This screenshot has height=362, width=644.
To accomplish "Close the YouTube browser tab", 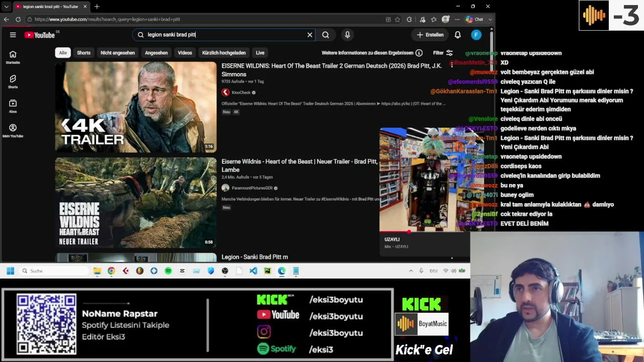I will pos(85,7).
